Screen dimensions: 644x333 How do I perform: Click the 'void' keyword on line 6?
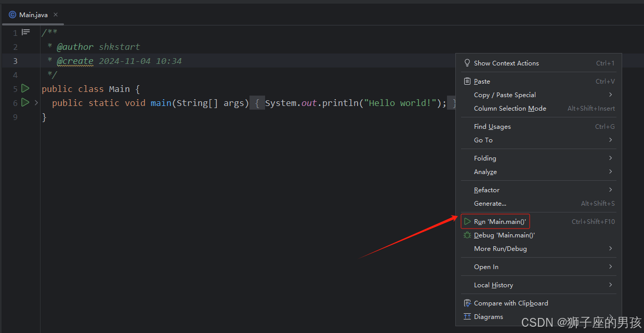(x=135, y=103)
